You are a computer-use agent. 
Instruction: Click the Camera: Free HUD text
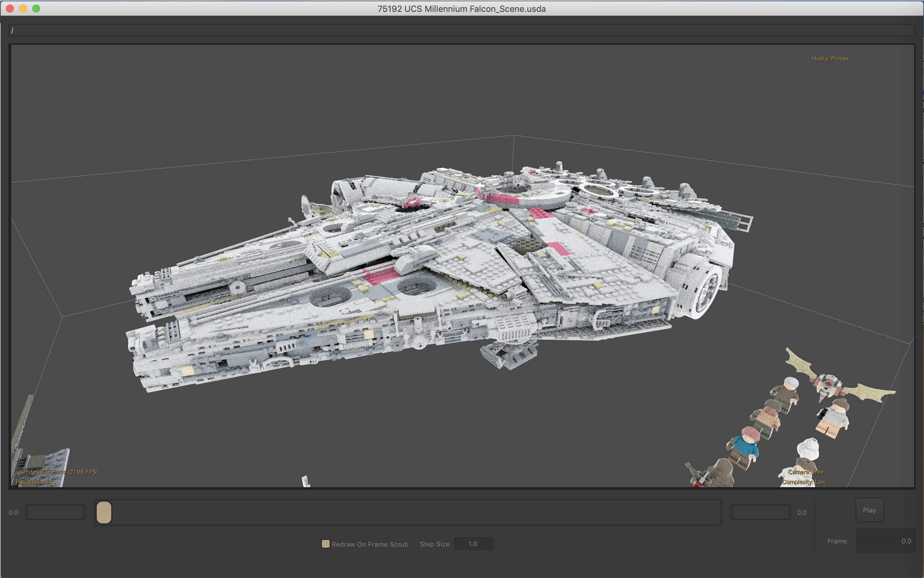point(806,472)
